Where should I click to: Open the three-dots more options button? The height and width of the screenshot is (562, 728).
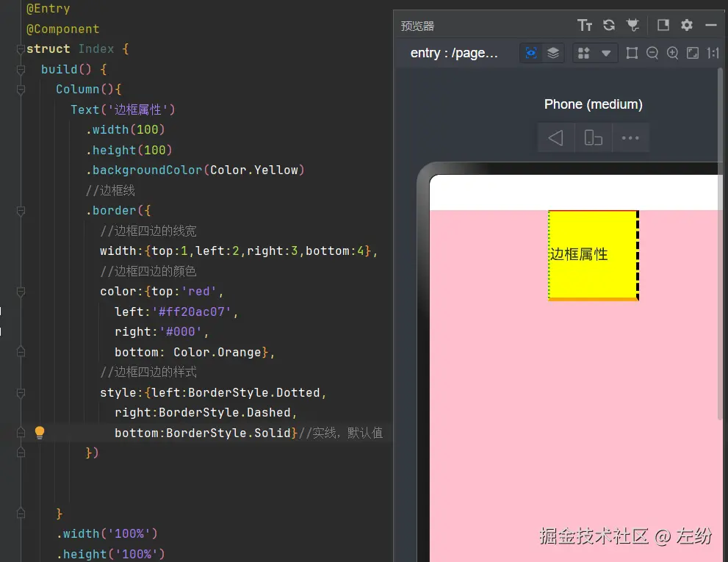pyautogui.click(x=630, y=138)
